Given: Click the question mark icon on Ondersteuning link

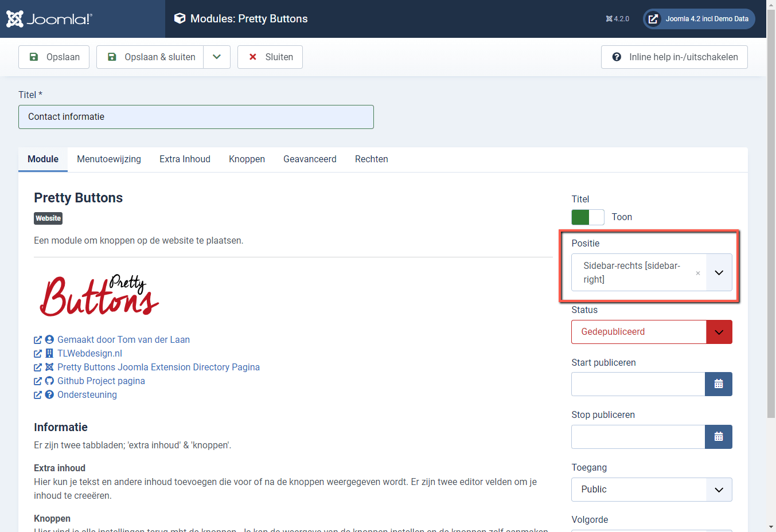Looking at the screenshot, I should pyautogui.click(x=49, y=394).
